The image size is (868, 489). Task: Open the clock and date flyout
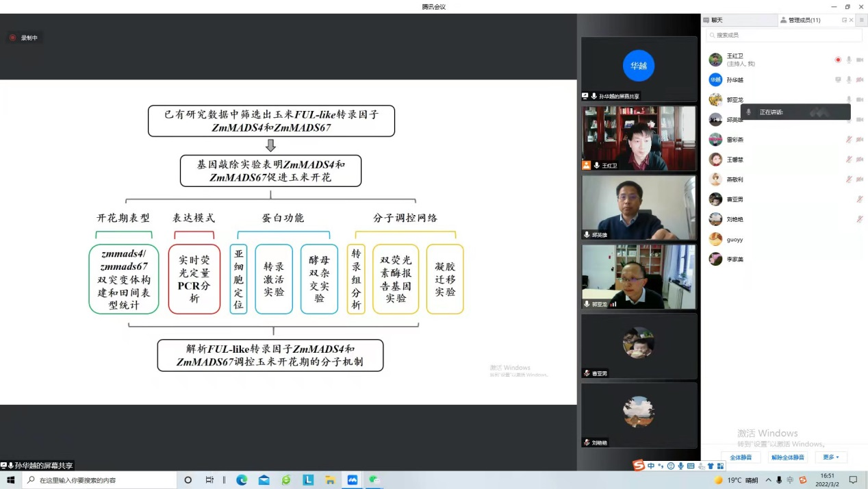coord(828,480)
